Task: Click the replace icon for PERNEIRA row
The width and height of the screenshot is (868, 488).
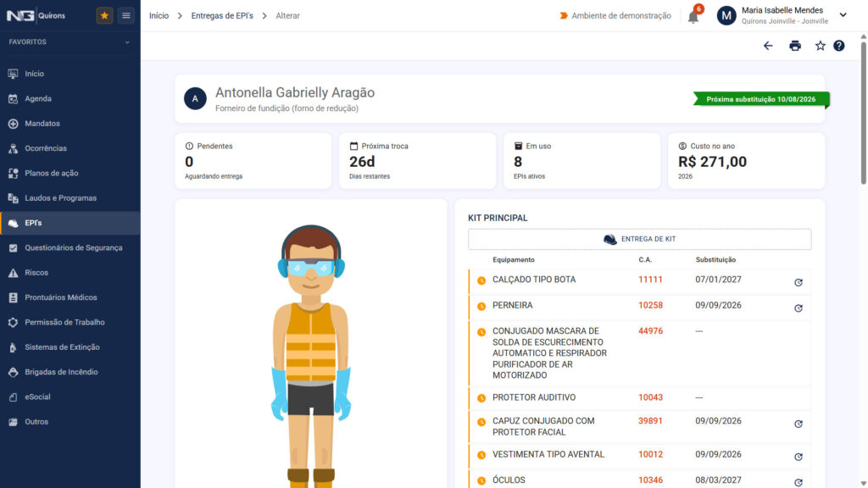Action: coord(798,308)
